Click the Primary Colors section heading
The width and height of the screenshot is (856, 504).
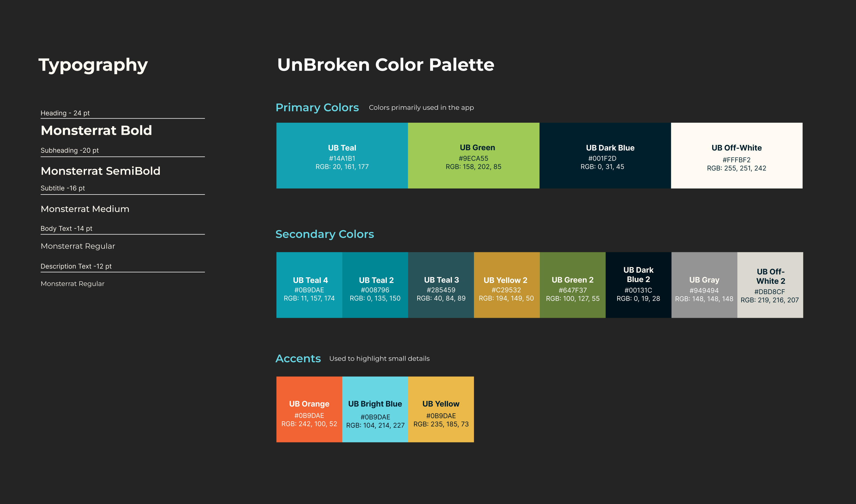pos(317,107)
